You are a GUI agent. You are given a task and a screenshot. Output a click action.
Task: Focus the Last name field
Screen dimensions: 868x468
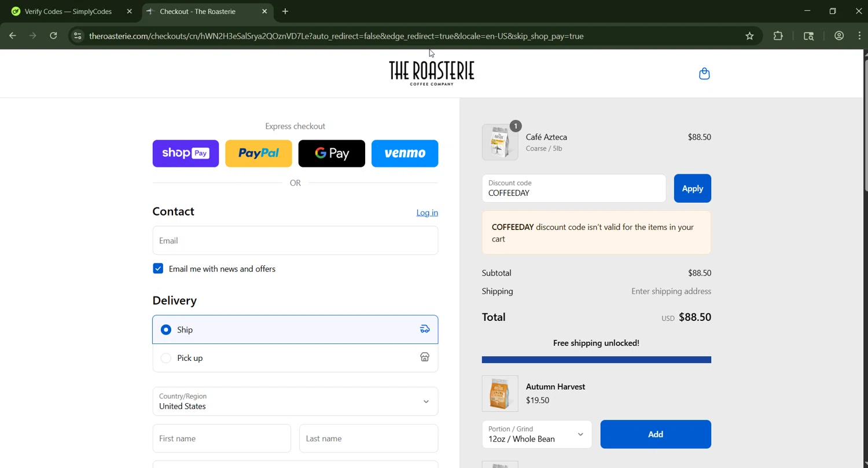[369, 438]
